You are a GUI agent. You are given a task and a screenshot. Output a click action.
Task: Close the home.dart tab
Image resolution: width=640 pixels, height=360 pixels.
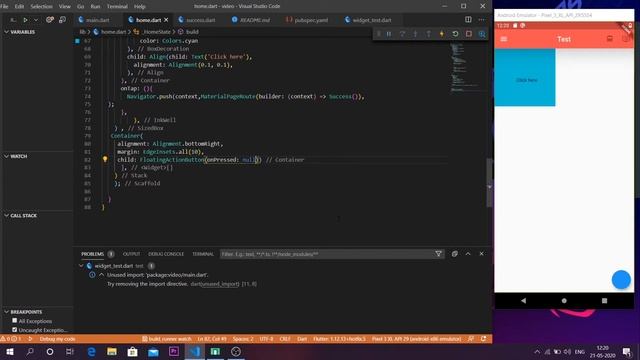click(166, 20)
